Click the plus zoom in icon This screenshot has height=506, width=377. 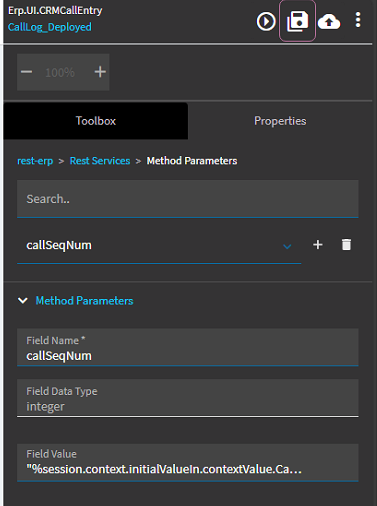(100, 72)
